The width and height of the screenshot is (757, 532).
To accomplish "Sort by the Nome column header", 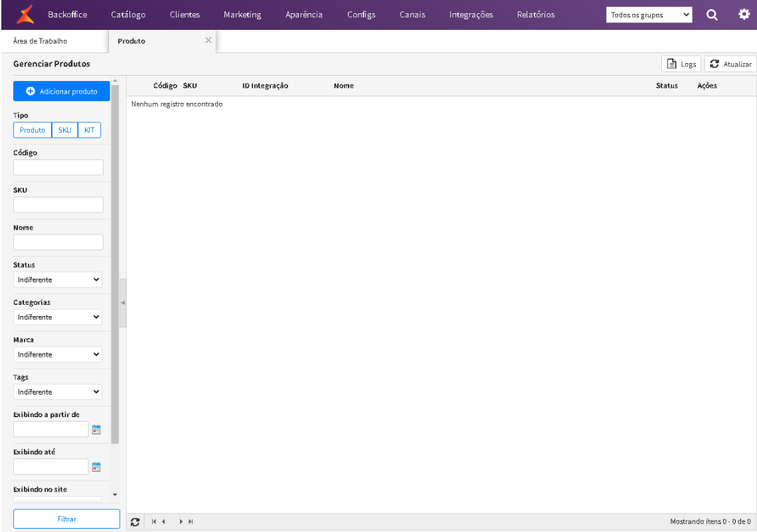I will tap(344, 86).
